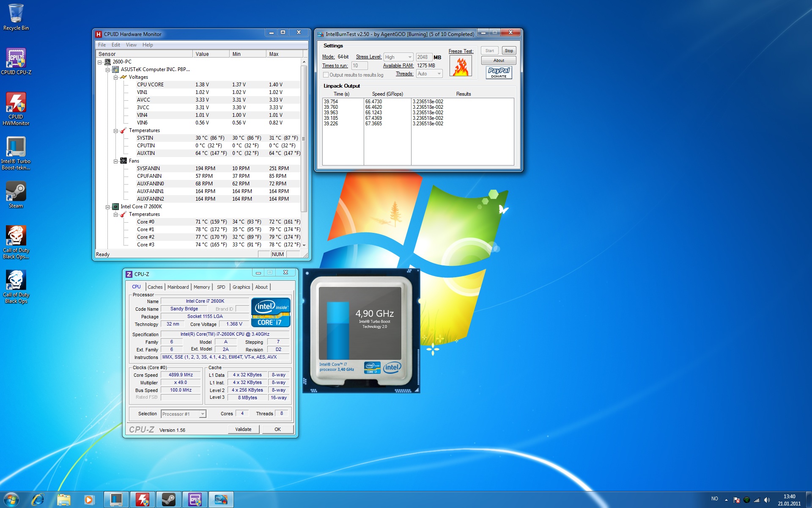The width and height of the screenshot is (812, 508).
Task: Click the PayPal Donate image
Action: coord(499,72)
